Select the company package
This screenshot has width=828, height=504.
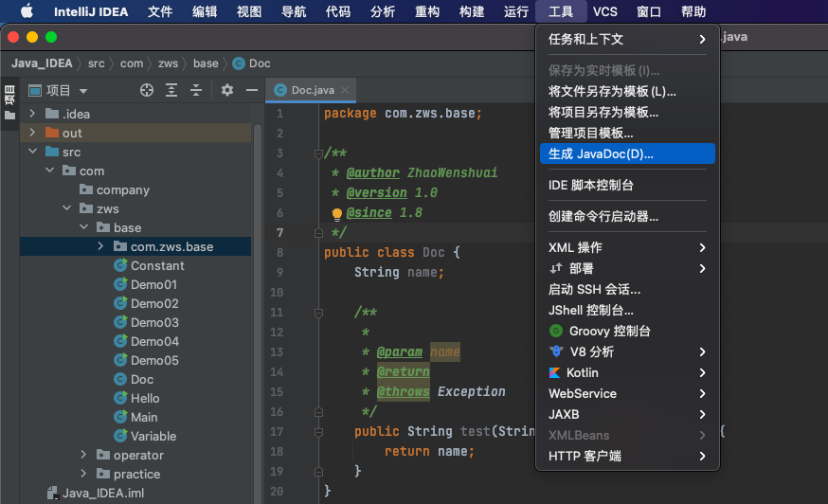tap(123, 189)
